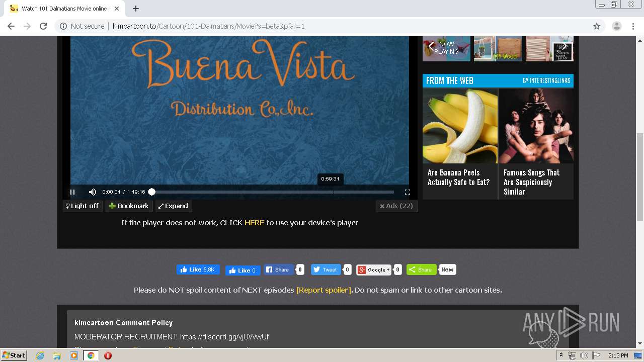View site info for Not secure

click(82, 26)
